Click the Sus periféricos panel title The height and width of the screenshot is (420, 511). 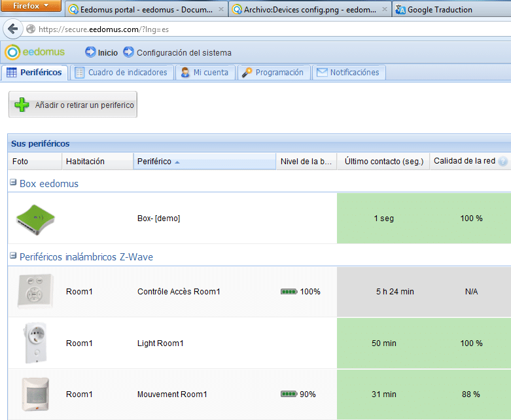click(41, 144)
